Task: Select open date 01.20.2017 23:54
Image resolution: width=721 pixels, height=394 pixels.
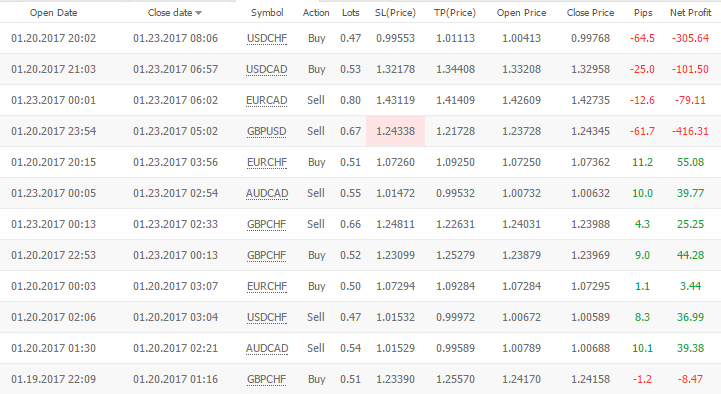Action: [x=54, y=131]
